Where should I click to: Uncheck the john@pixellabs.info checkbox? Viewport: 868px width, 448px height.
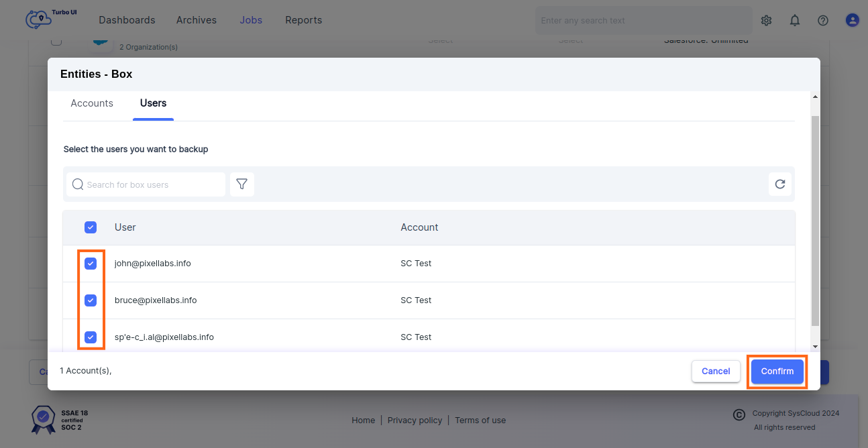pyautogui.click(x=91, y=264)
